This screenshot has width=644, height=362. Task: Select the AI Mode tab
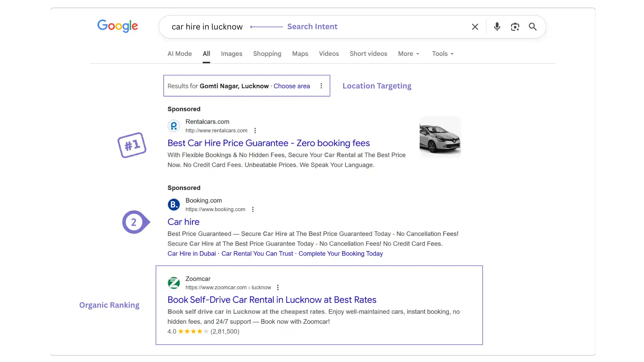179,54
